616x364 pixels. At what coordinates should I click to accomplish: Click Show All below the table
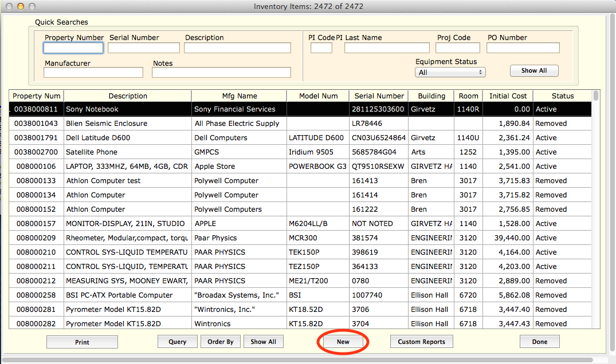pyautogui.click(x=264, y=342)
